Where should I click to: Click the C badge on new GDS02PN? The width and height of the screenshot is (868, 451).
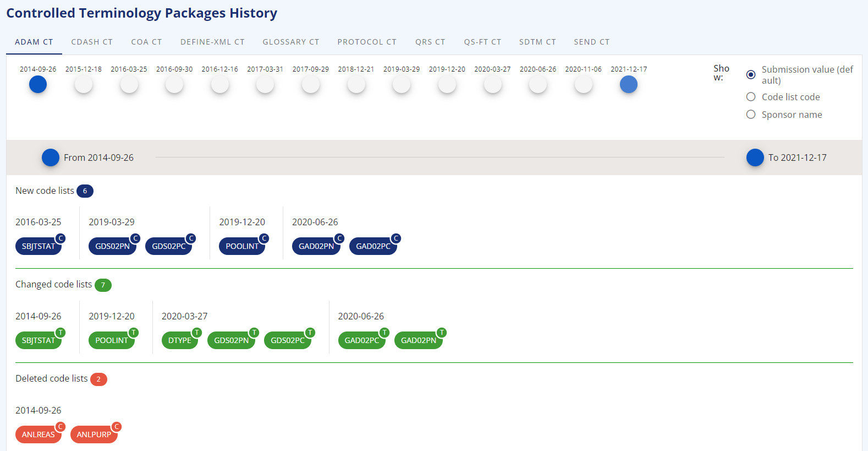tap(135, 238)
